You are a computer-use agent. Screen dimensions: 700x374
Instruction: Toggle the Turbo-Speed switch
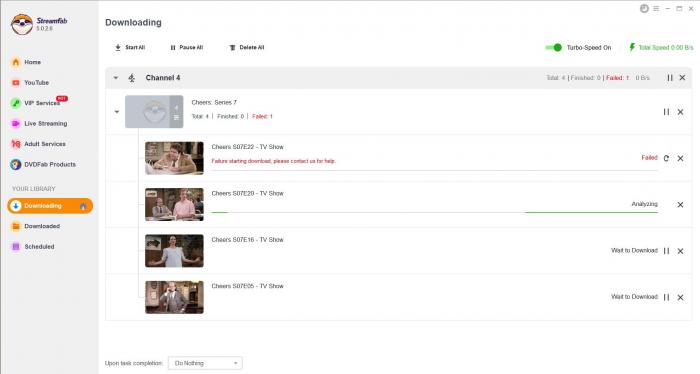(554, 47)
